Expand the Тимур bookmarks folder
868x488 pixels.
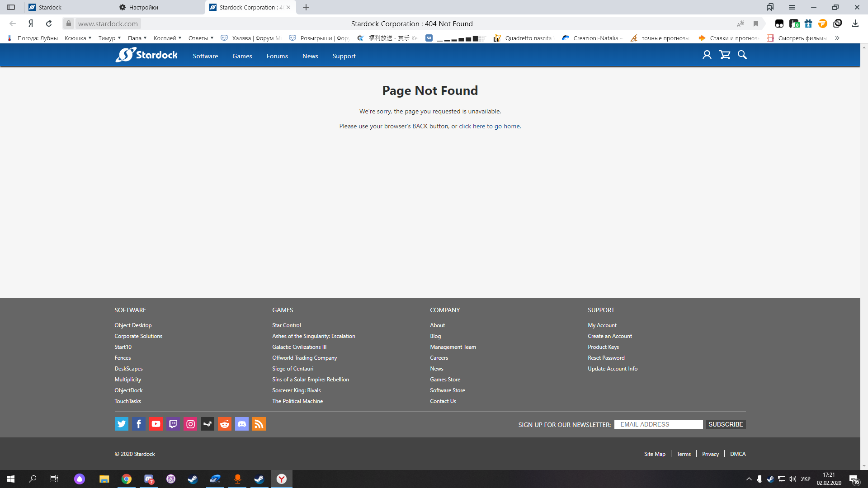point(110,38)
